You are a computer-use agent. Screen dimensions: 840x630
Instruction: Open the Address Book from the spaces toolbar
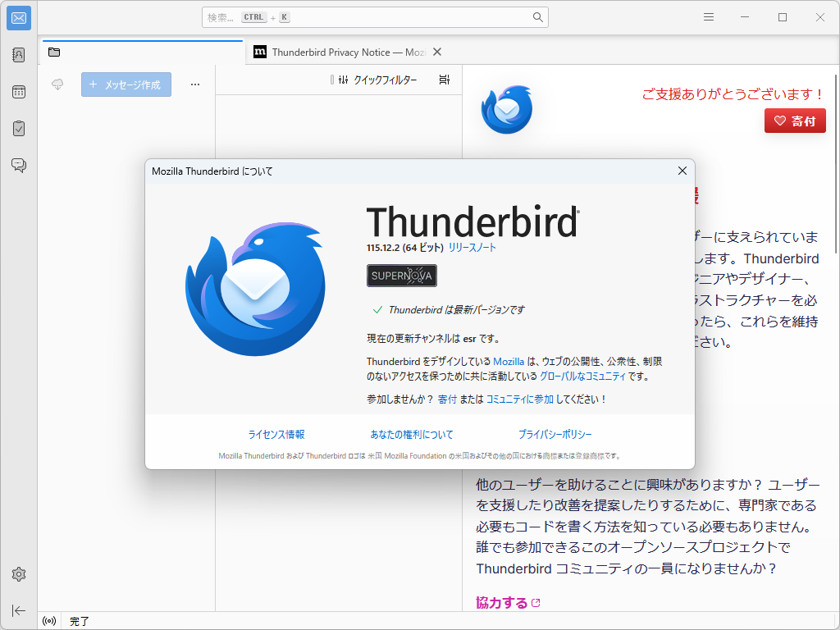[x=18, y=54]
